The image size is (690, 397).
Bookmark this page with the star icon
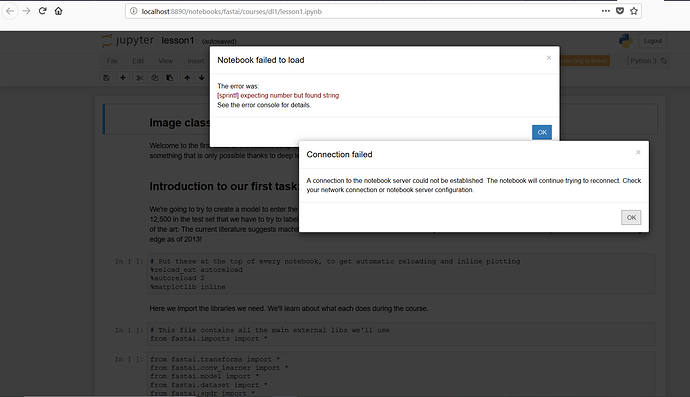(634, 11)
